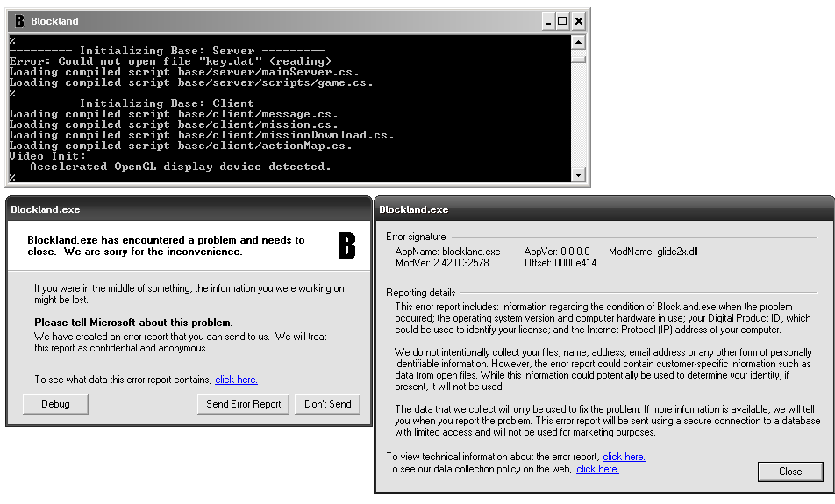Click Send Error Report button
The height and width of the screenshot is (504, 835).
(243, 404)
